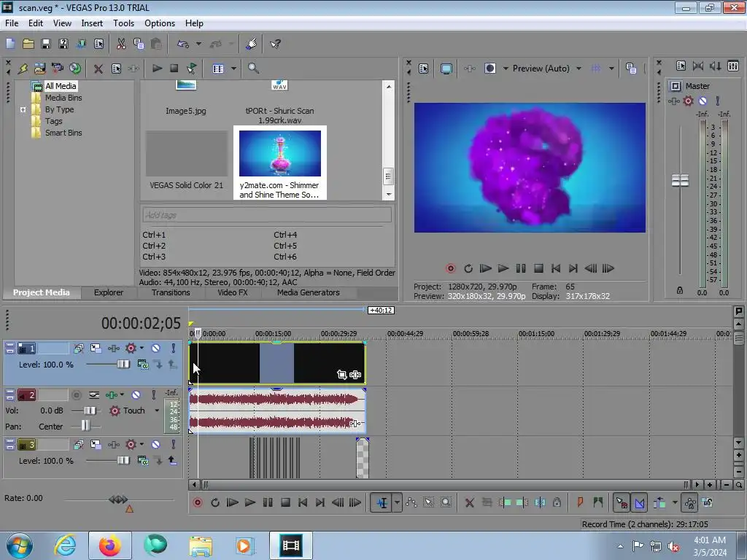Click the Import Media icon in Project Media
This screenshot has width=747, height=560.
[x=39, y=69]
